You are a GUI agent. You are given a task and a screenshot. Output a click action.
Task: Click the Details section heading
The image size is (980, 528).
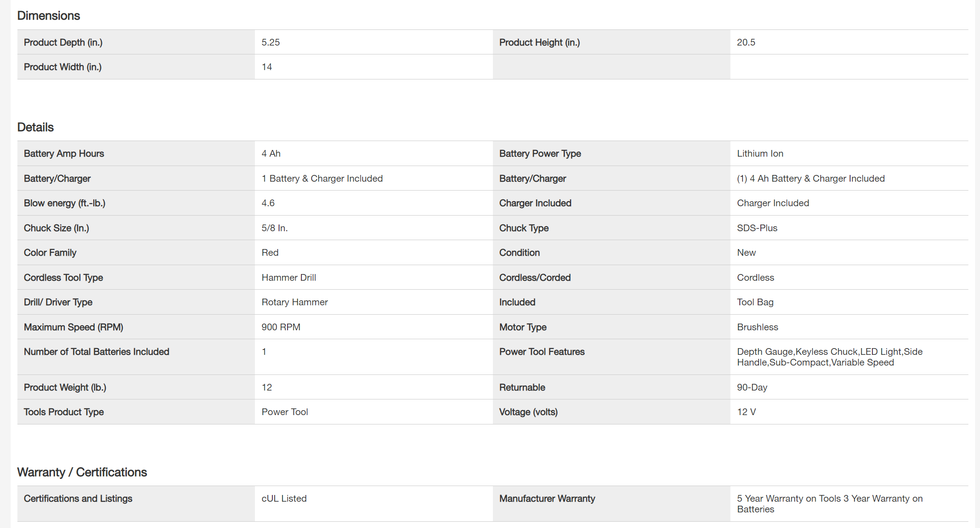35,127
